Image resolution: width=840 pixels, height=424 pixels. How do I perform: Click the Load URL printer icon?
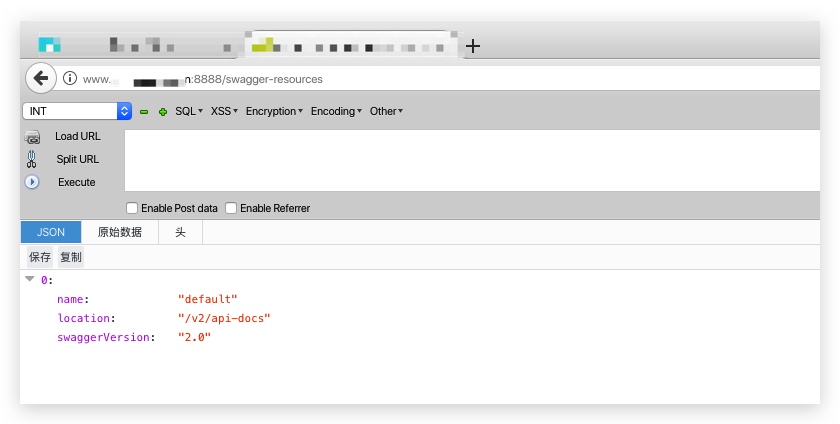pyautogui.click(x=32, y=137)
